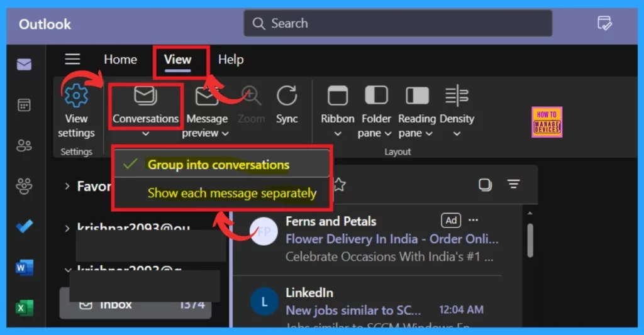644x335 pixels.
Task: Click the Ferns and Petals sender name
Action: pyautogui.click(x=331, y=221)
